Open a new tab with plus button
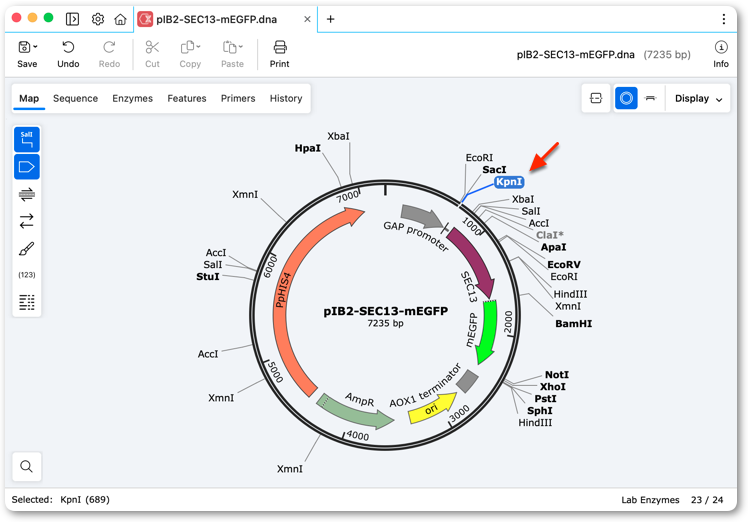 330,19
